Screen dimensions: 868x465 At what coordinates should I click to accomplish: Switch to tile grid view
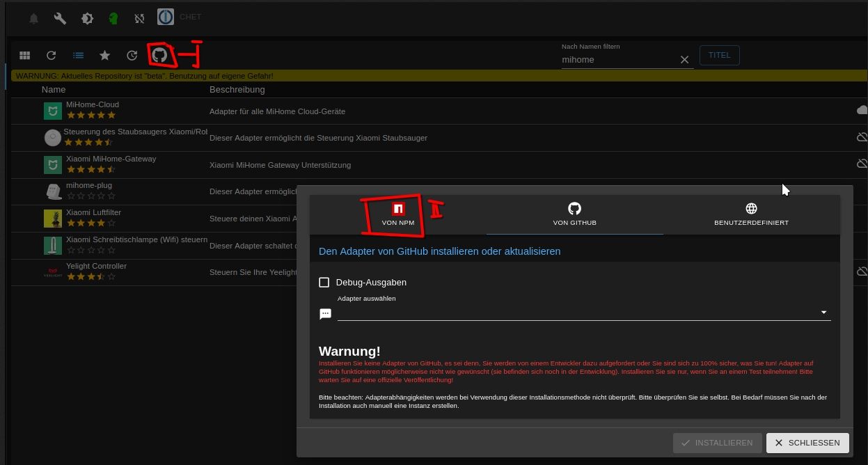coord(25,56)
